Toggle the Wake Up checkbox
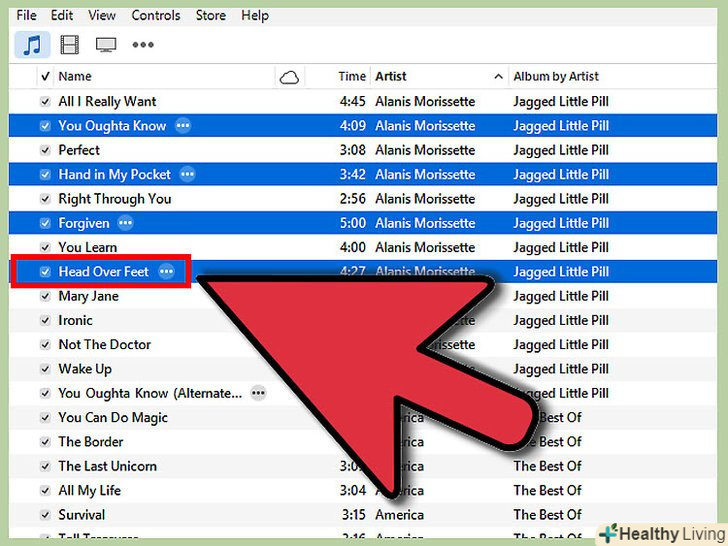Viewport: 728px width, 546px height. coord(45,369)
